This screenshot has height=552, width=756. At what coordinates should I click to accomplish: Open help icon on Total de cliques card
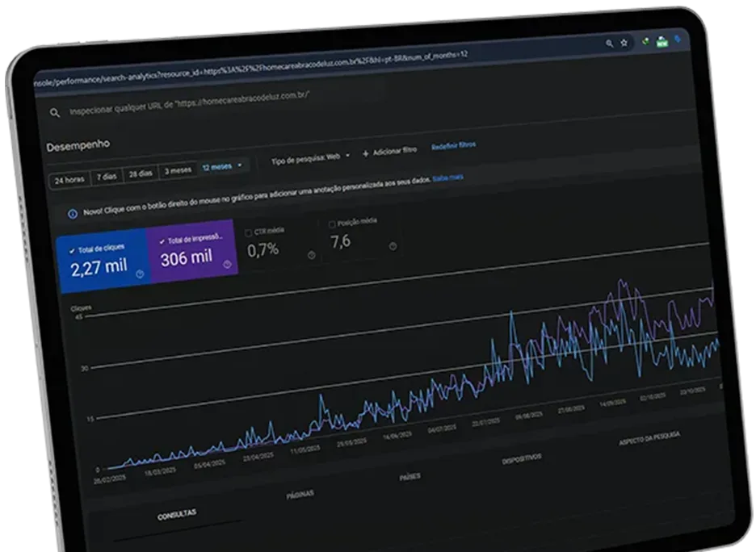pyautogui.click(x=140, y=274)
